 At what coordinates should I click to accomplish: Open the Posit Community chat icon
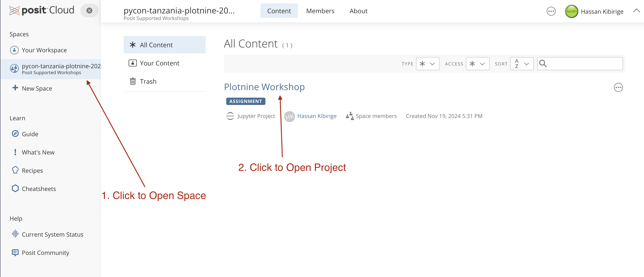tap(15, 253)
